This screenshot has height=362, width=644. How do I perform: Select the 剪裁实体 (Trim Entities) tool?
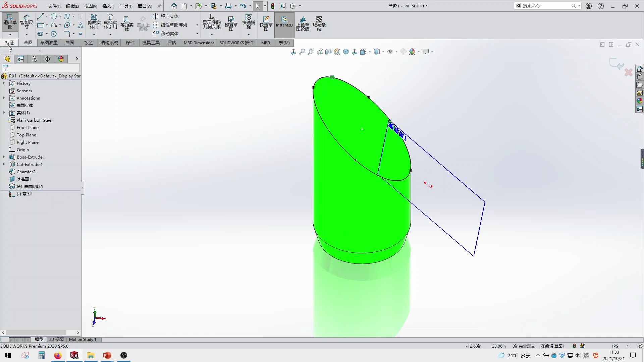pos(94,22)
